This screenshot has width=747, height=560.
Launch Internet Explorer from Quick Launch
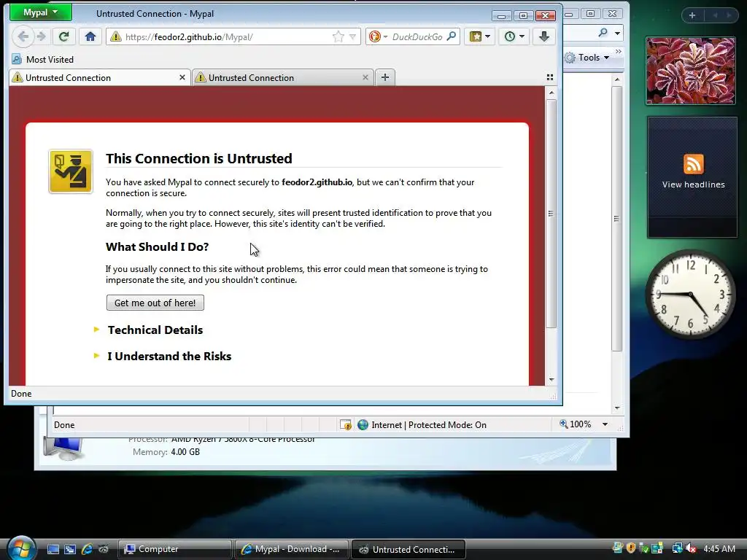(x=87, y=549)
